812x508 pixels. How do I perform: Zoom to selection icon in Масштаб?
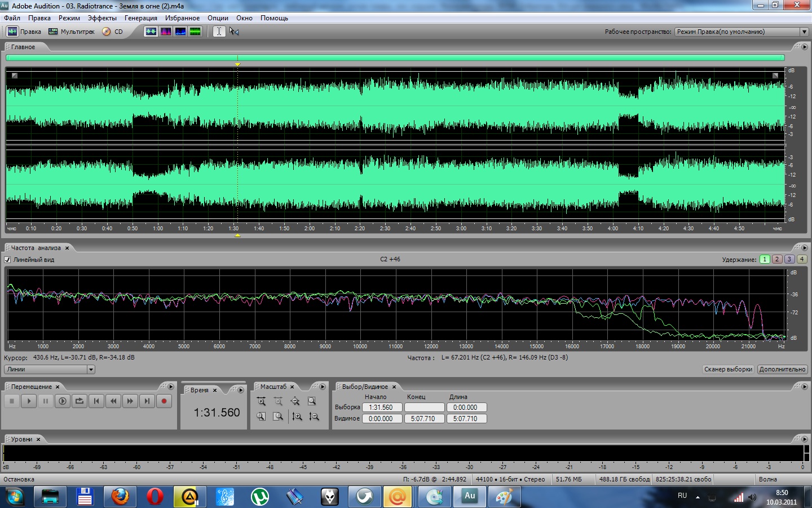312,401
